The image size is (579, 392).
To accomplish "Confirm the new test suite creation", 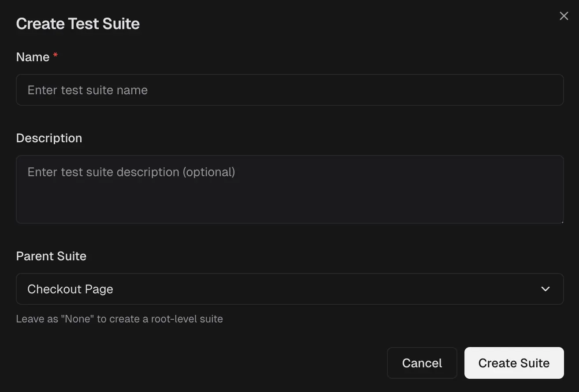I will tap(513, 362).
